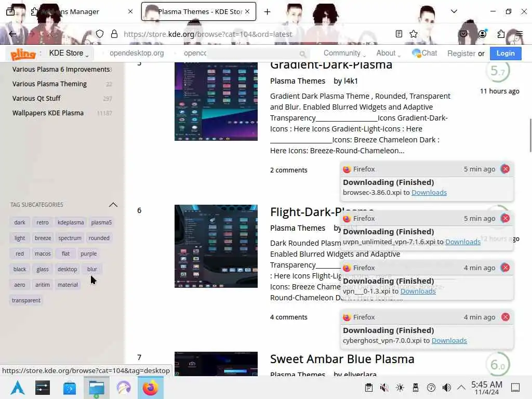Open brightness tray icon
The height and width of the screenshot is (399, 532).
[400, 388]
